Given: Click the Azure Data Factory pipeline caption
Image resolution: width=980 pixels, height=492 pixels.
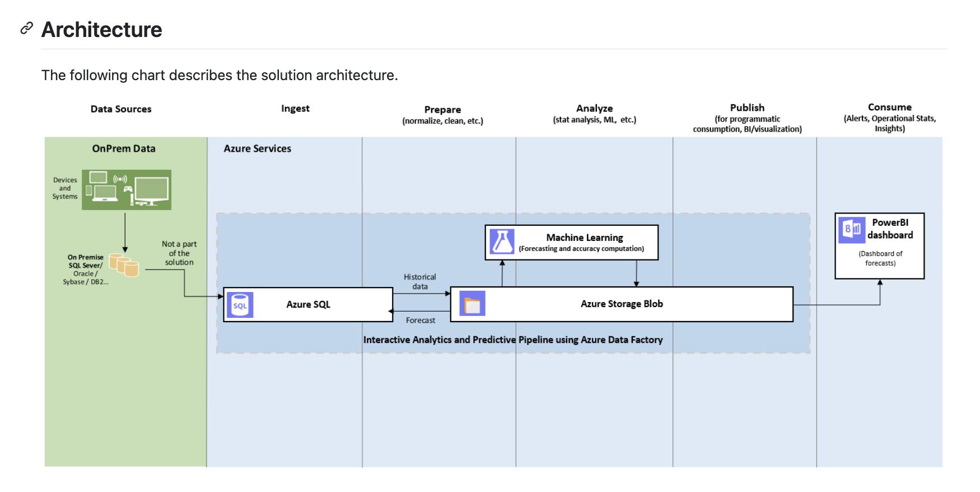Looking at the screenshot, I should 513,340.
